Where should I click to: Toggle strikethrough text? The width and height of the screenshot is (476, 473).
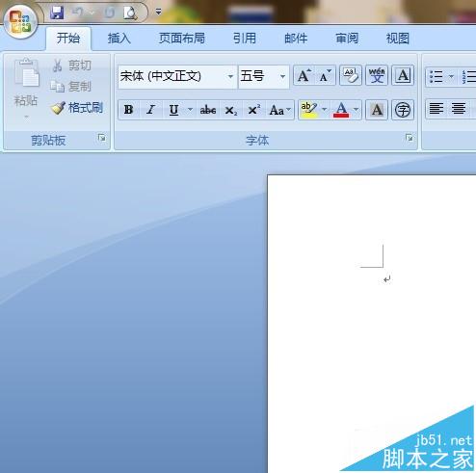[x=208, y=110]
